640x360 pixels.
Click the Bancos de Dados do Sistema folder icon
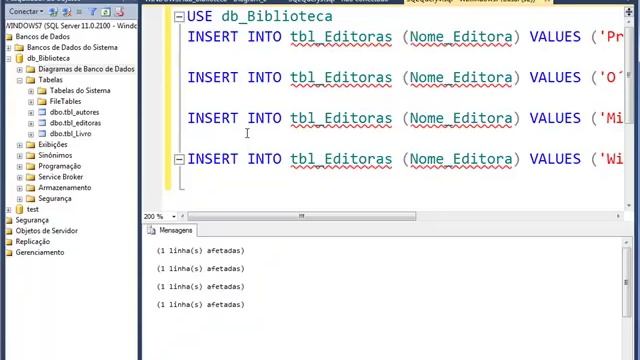tap(19, 47)
